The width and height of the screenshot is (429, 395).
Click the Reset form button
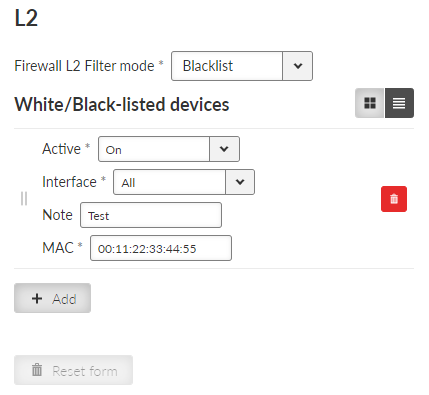(73, 370)
